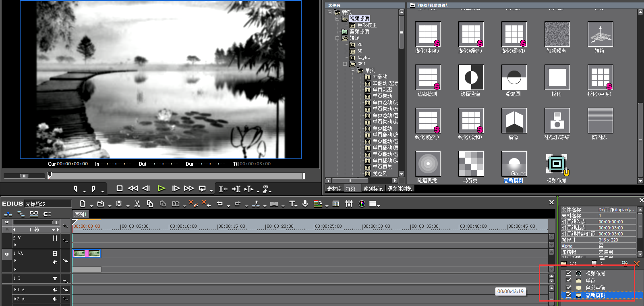Image resolution: width=644 pixels, height=306 pixels.
Task: Click the clip on the 1 VA track
Action: pyautogui.click(x=87, y=253)
